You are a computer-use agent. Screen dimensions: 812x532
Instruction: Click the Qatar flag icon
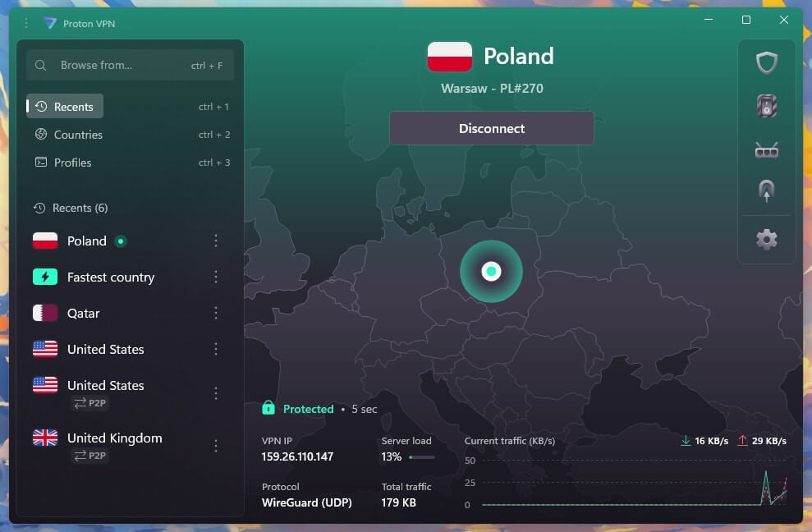[45, 313]
